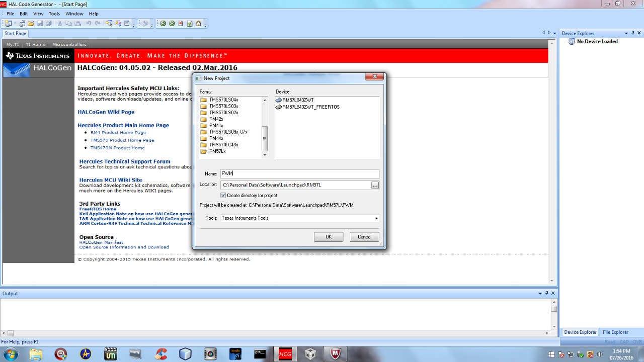Switch to the File Explorer tab
The height and width of the screenshot is (362, 644).
point(615,332)
